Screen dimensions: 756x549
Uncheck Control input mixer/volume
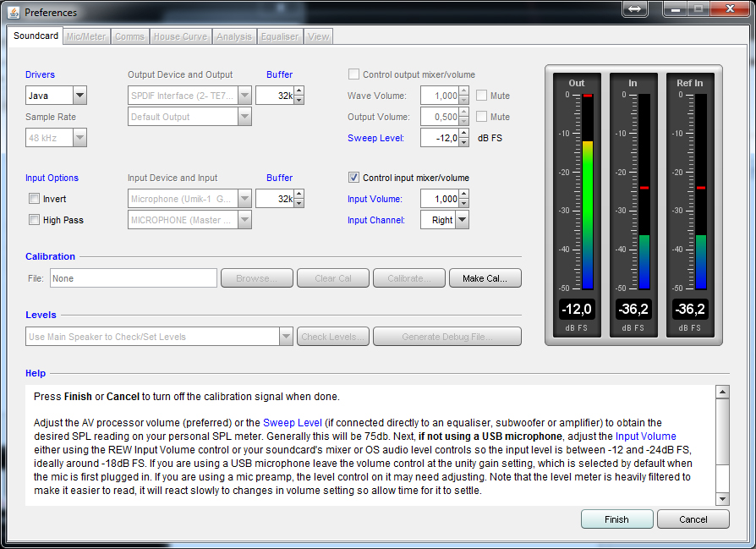tap(354, 178)
